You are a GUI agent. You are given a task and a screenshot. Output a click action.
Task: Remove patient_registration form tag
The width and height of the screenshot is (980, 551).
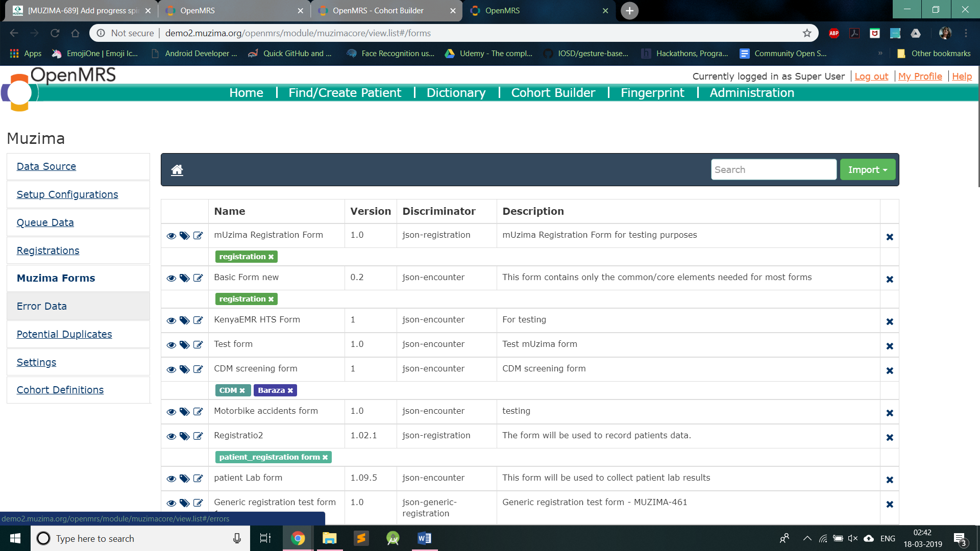[325, 457]
